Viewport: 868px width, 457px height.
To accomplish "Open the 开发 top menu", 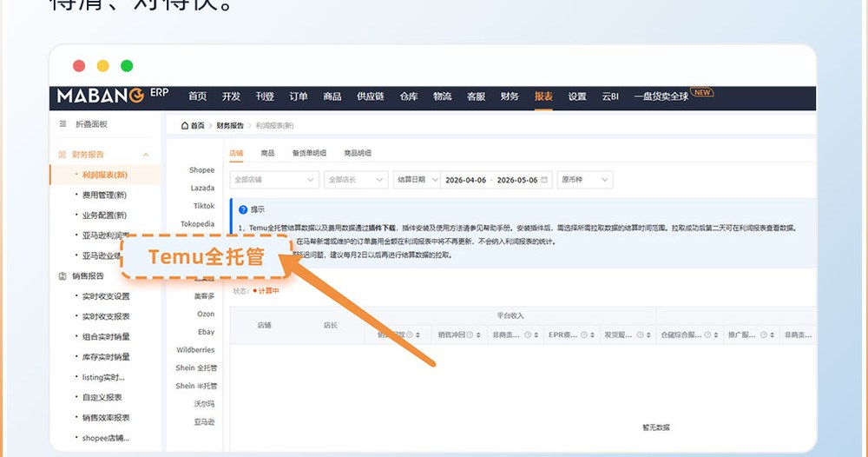I will point(231,96).
